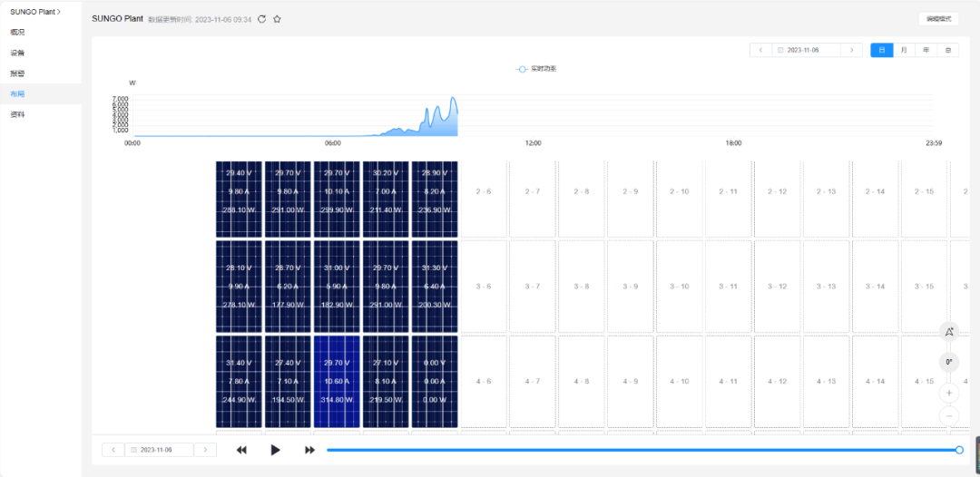This screenshot has width=980, height=477.
Task: Click the 编辑模式 edit mode button
Action: tap(938, 19)
